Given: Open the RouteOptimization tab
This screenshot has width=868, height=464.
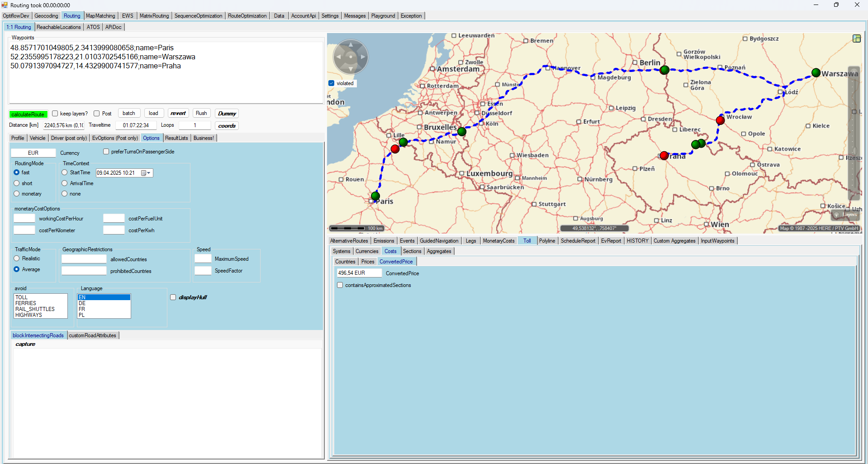Looking at the screenshot, I should (247, 16).
